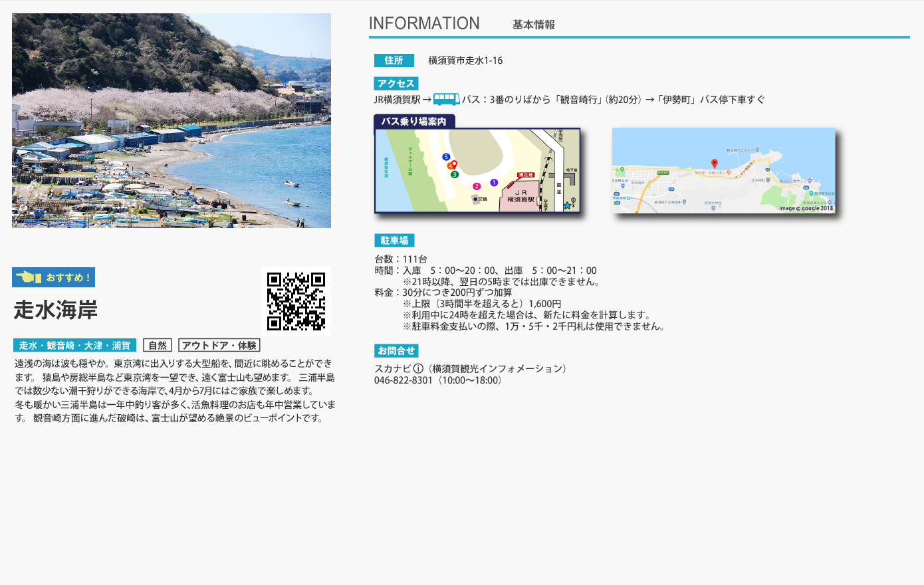Viewport: 924px width, 585px height.
Task: Click bus stop number 3 marker on map
Action: point(455,174)
